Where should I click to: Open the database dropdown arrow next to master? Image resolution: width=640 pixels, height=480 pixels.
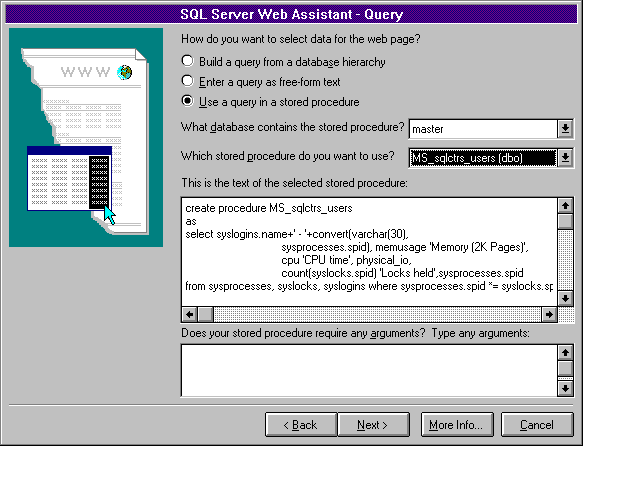click(565, 129)
